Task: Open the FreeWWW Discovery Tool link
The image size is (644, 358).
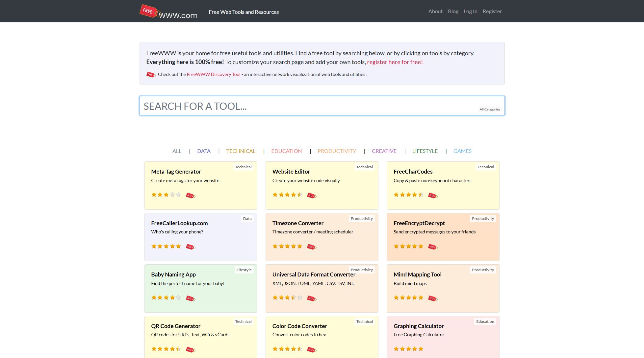Action: tap(214, 74)
